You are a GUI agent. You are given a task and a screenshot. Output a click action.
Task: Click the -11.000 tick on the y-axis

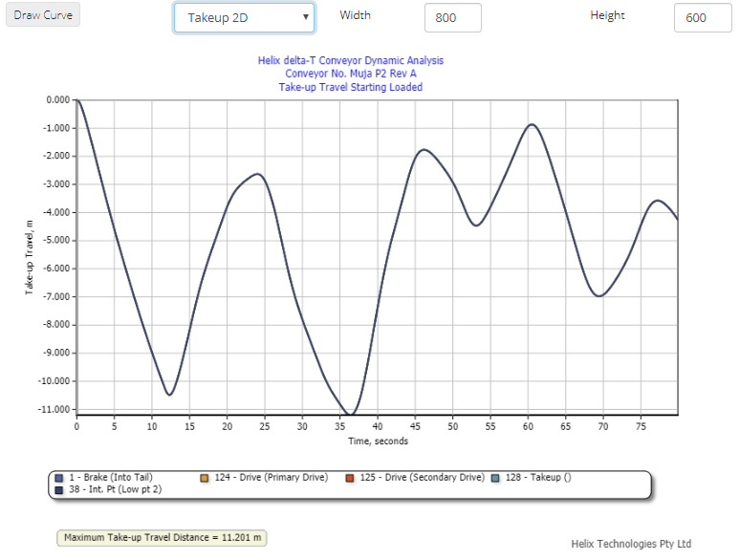(52, 409)
